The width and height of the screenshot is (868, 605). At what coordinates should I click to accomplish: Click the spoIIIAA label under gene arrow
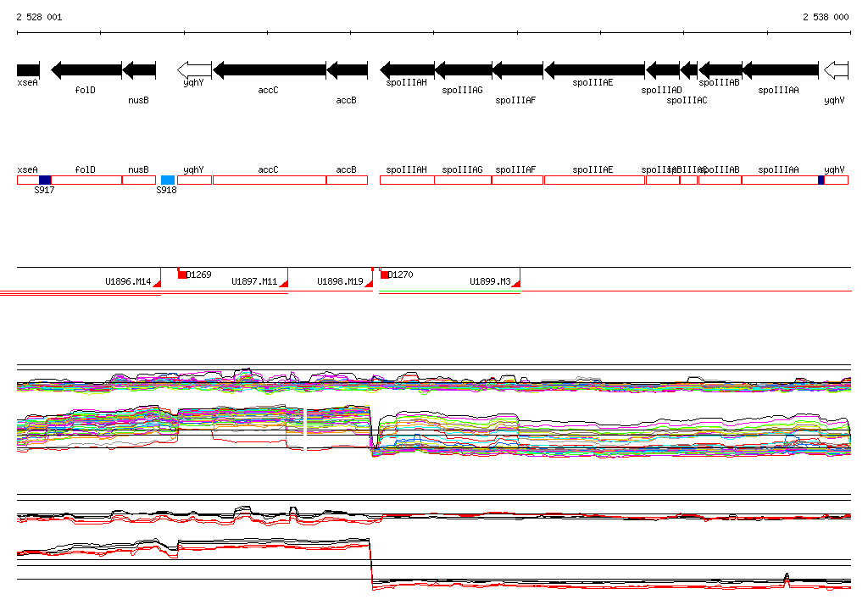[x=778, y=90]
